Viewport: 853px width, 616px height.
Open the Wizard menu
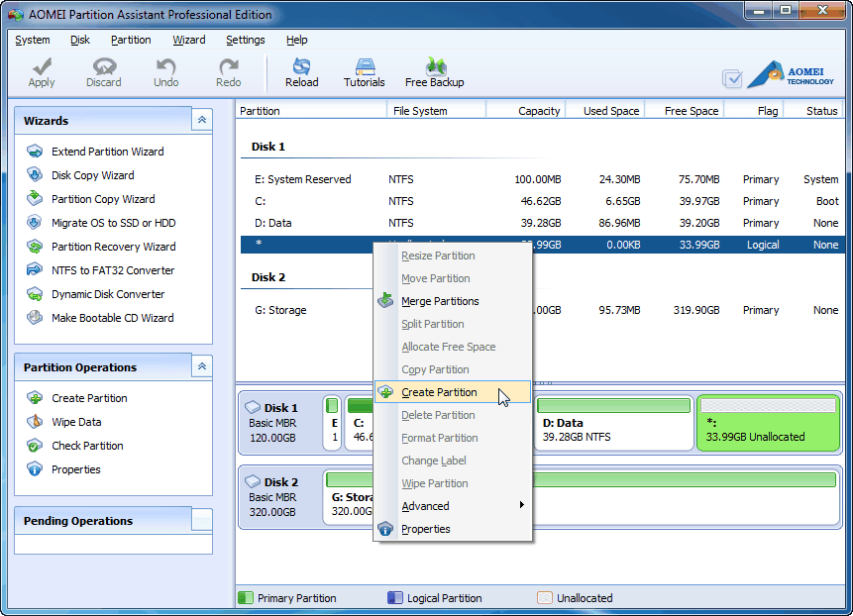pos(189,40)
